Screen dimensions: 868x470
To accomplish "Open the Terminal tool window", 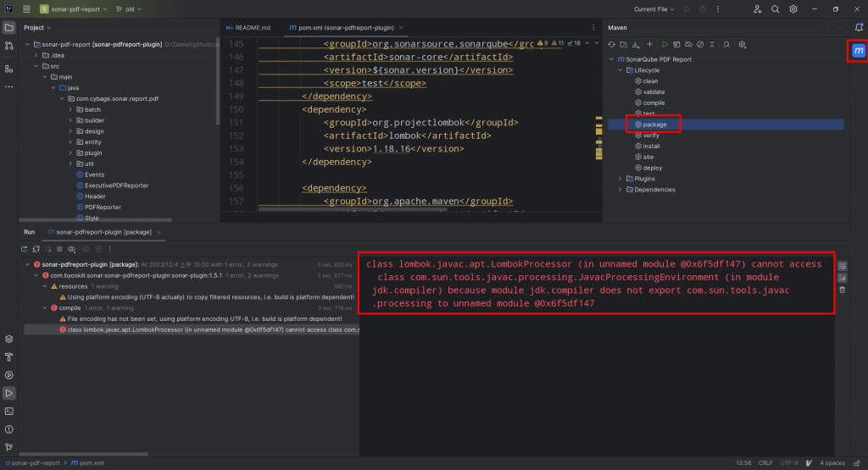I will (8, 412).
